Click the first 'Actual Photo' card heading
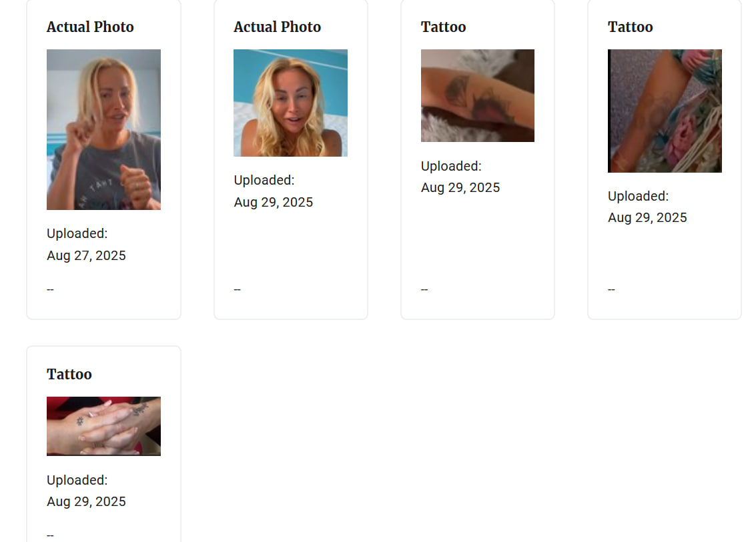The height and width of the screenshot is (542, 756). pyautogui.click(x=90, y=27)
